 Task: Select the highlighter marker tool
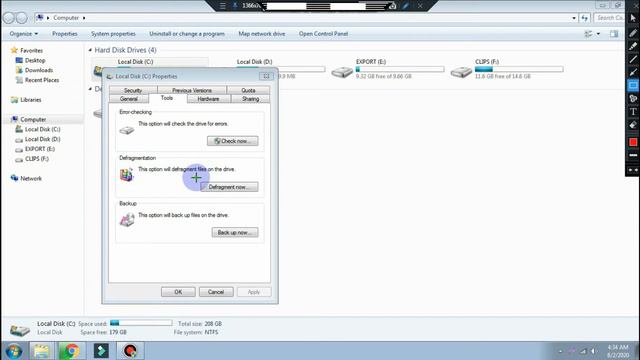[633, 46]
